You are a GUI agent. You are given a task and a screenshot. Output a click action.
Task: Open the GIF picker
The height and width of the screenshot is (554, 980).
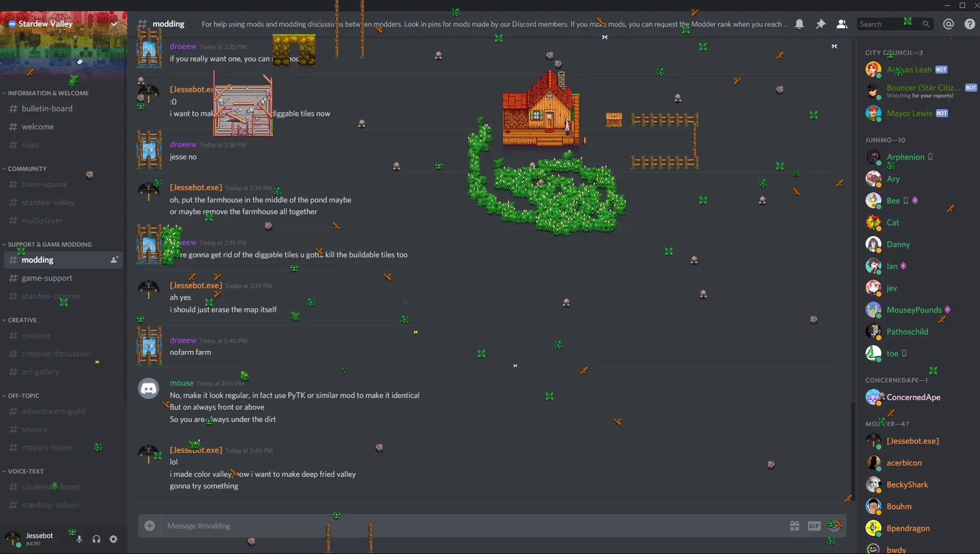(814, 526)
